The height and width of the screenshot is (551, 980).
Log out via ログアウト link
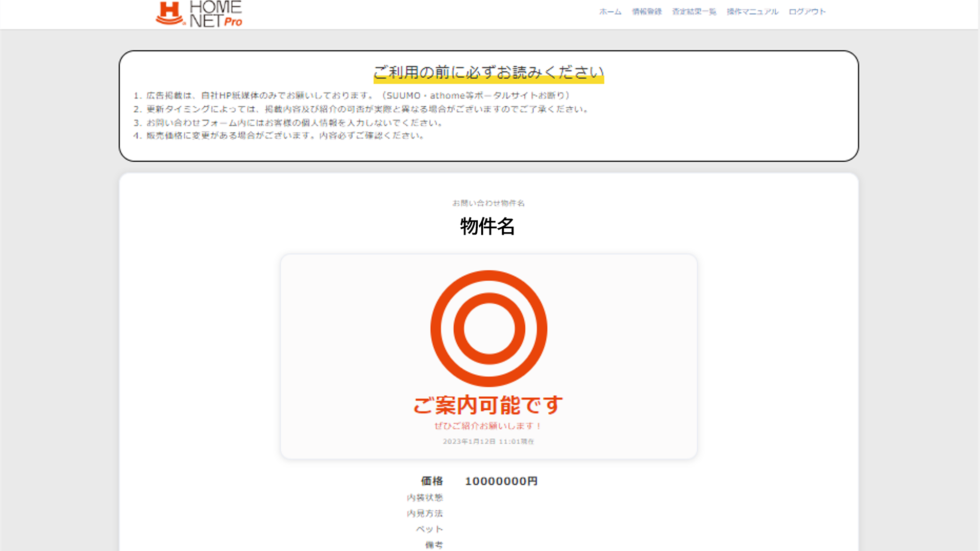807,12
